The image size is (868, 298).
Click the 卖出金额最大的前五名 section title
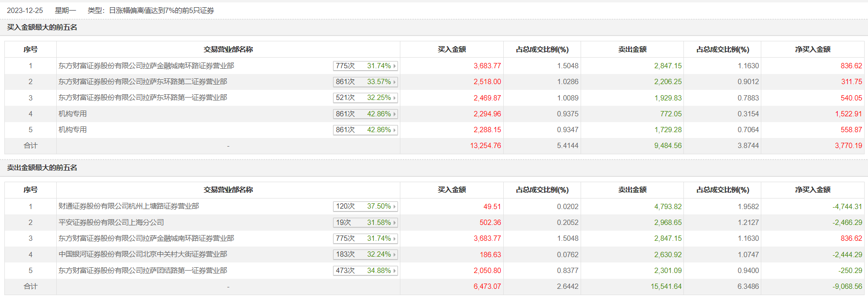point(42,168)
